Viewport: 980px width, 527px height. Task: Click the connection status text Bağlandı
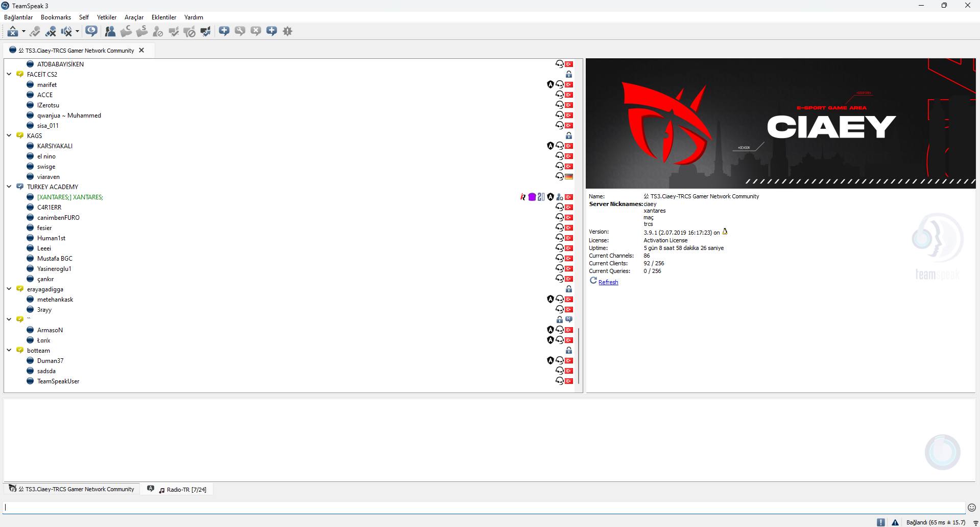point(936,522)
